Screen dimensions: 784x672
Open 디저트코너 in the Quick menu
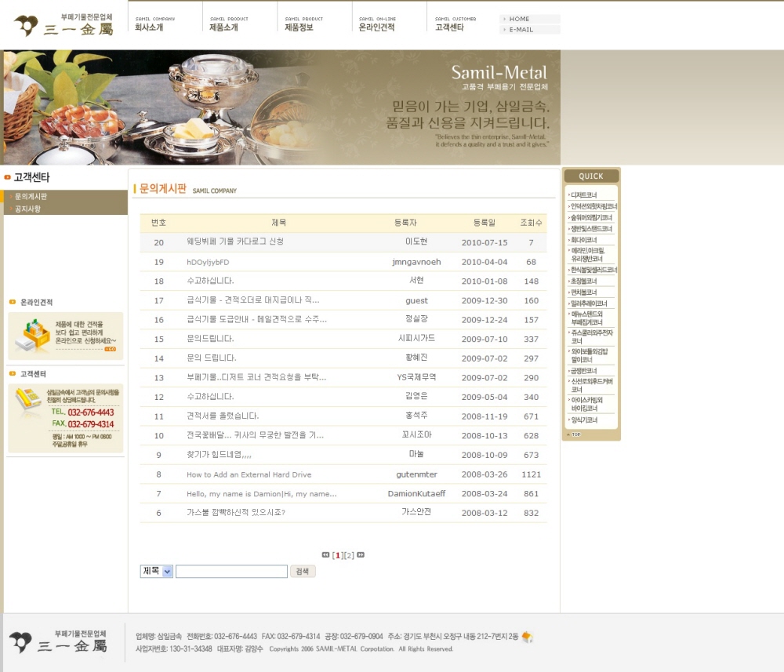[x=584, y=194]
